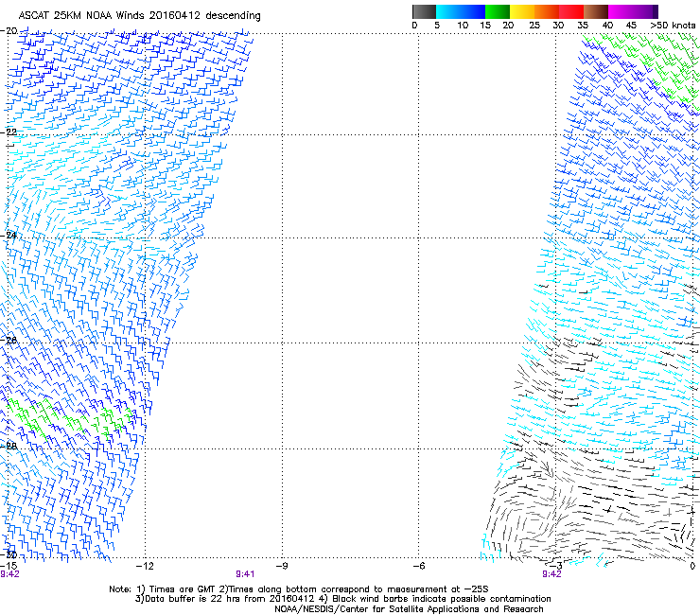This screenshot has width=700, height=615.
Task: Click the green 15-20 knots color swatch
Action: pos(498,11)
